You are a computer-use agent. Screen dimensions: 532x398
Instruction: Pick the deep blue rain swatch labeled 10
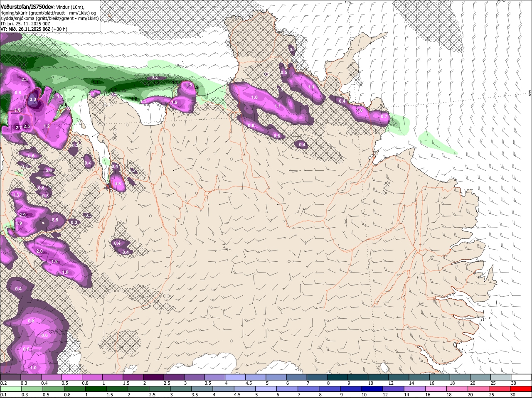pos(372,390)
